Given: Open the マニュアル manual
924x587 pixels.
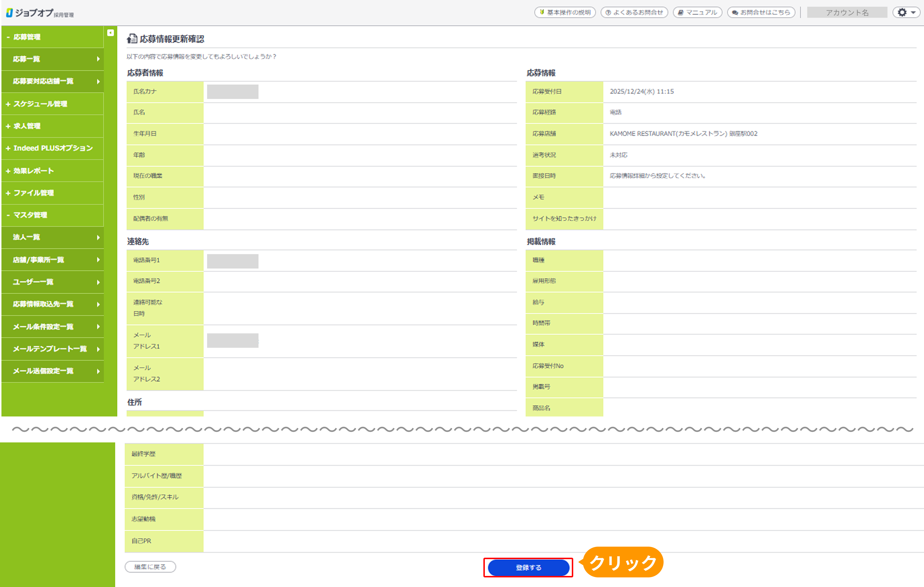Looking at the screenshot, I should point(697,12).
